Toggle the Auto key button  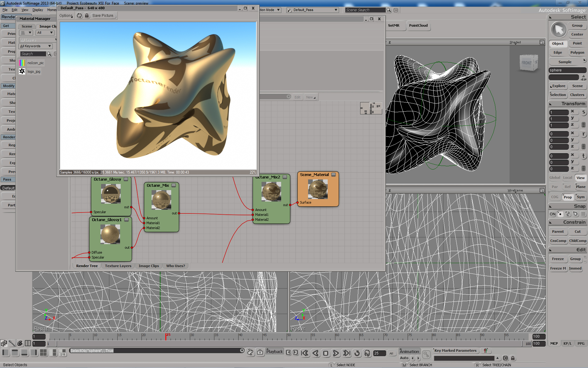pyautogui.click(x=404, y=358)
